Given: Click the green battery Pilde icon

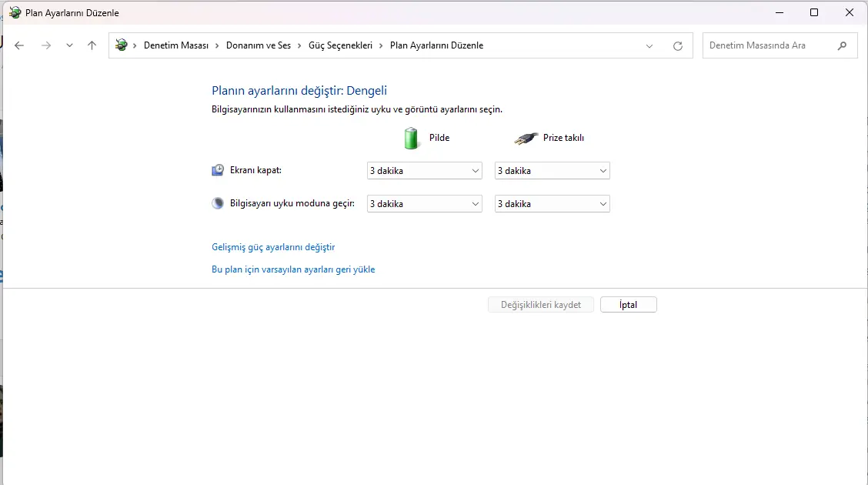Looking at the screenshot, I should tap(411, 138).
